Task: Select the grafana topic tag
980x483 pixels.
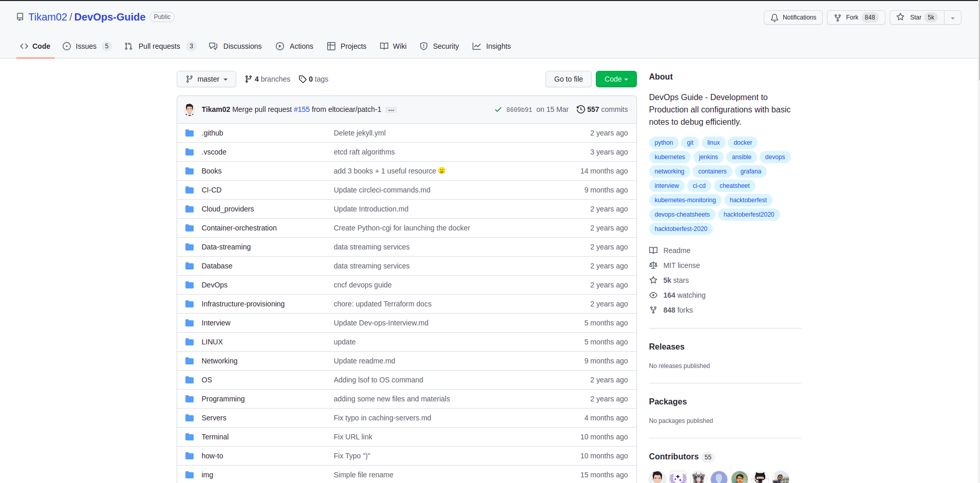Action: pos(750,171)
